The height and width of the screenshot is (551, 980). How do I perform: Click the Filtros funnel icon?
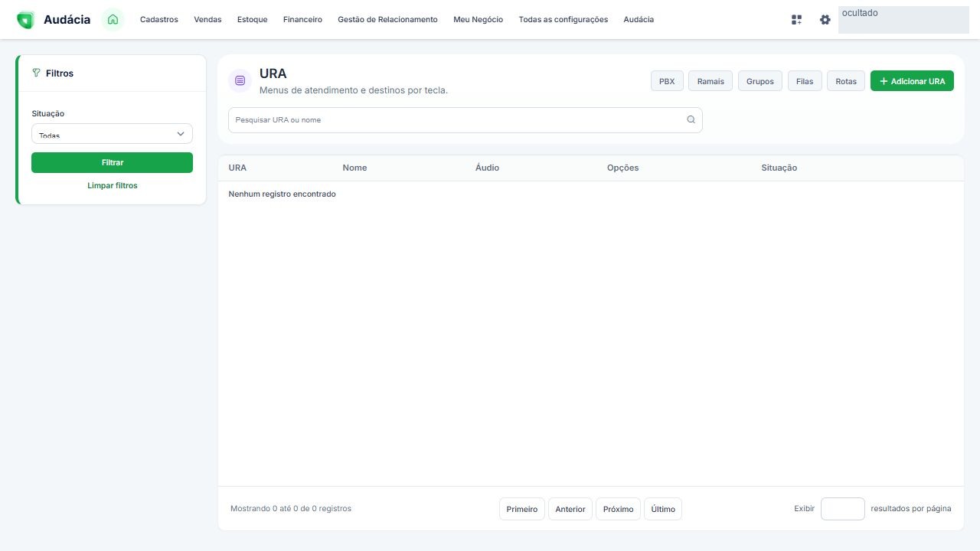36,73
